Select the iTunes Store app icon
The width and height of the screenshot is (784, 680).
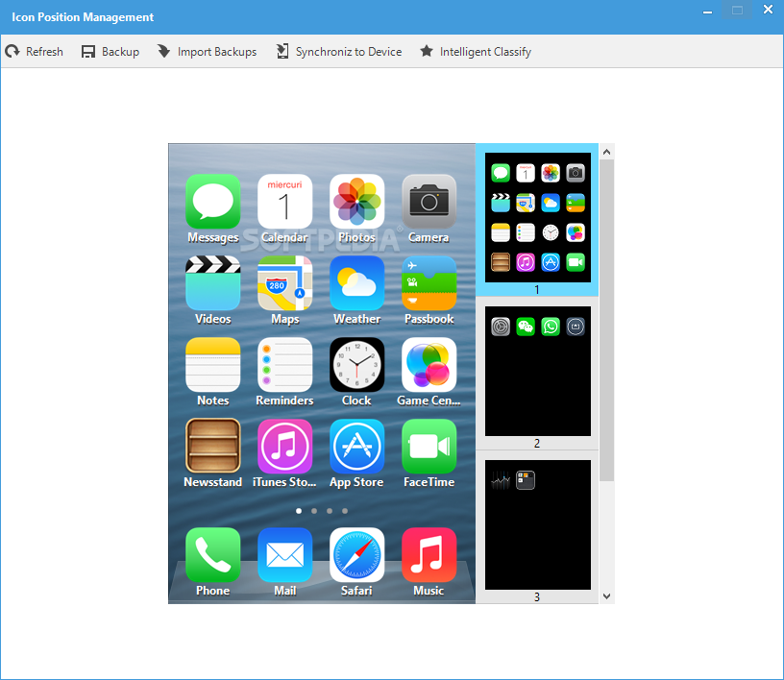285,446
